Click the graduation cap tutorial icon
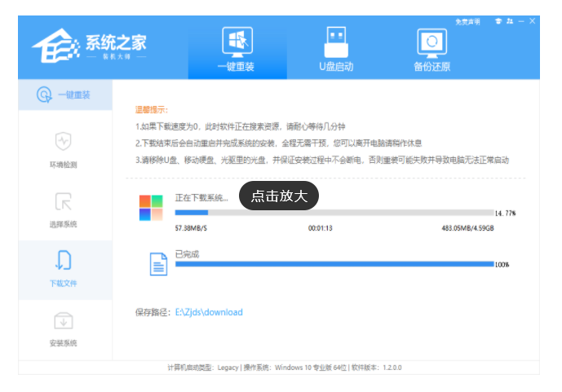The image size is (562, 392). click(x=498, y=21)
